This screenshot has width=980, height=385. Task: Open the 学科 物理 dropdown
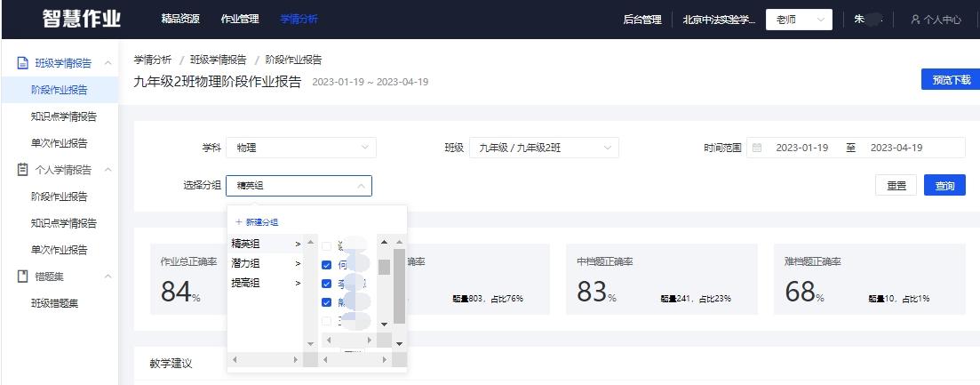300,148
